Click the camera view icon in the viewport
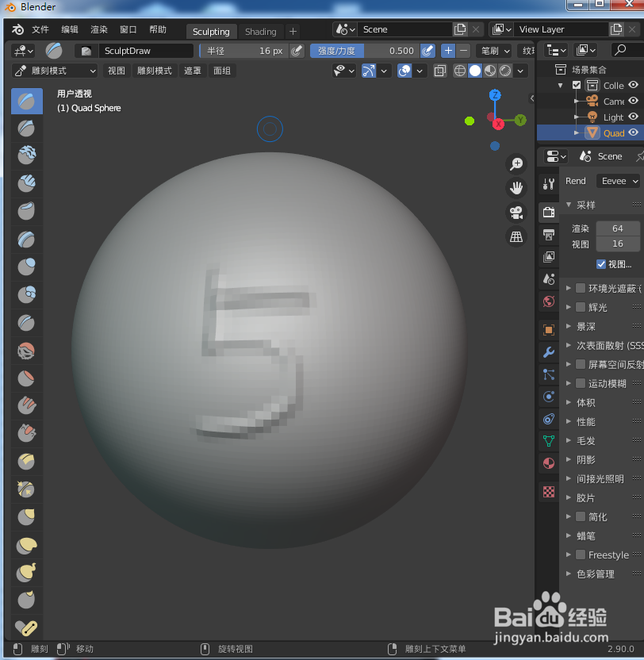Image resolution: width=644 pixels, height=660 pixels. tap(516, 213)
